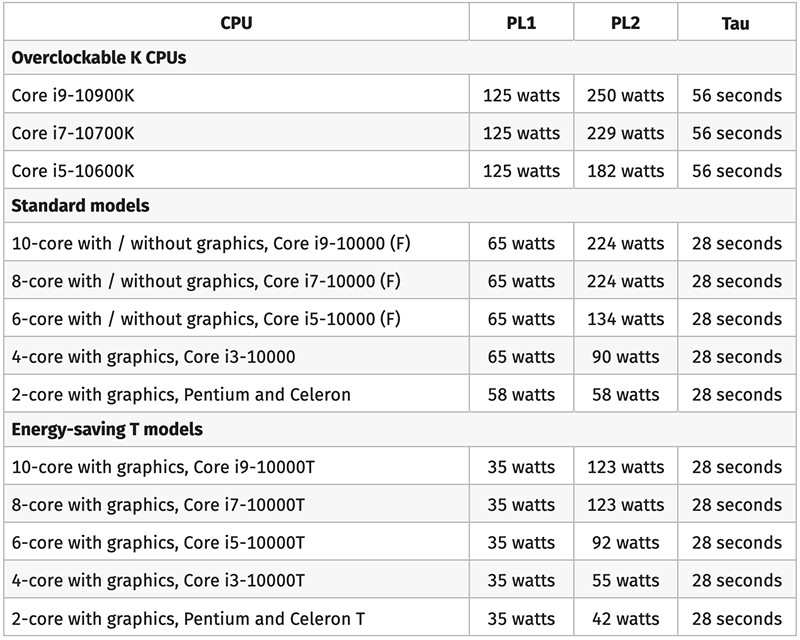Click the PL1 column header

(521, 21)
